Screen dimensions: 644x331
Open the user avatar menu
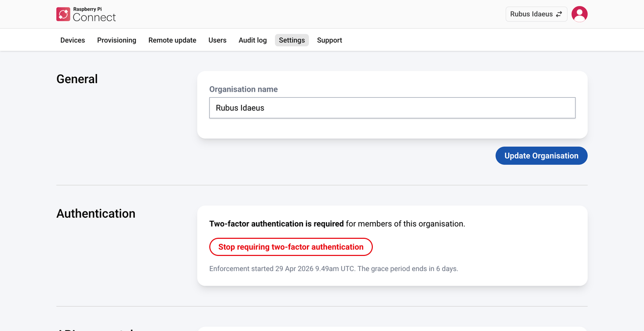(x=580, y=14)
